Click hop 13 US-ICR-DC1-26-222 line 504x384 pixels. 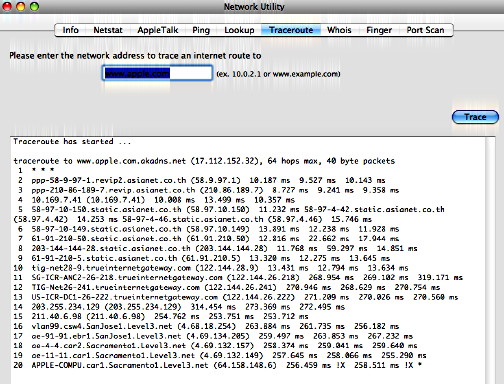click(x=236, y=297)
